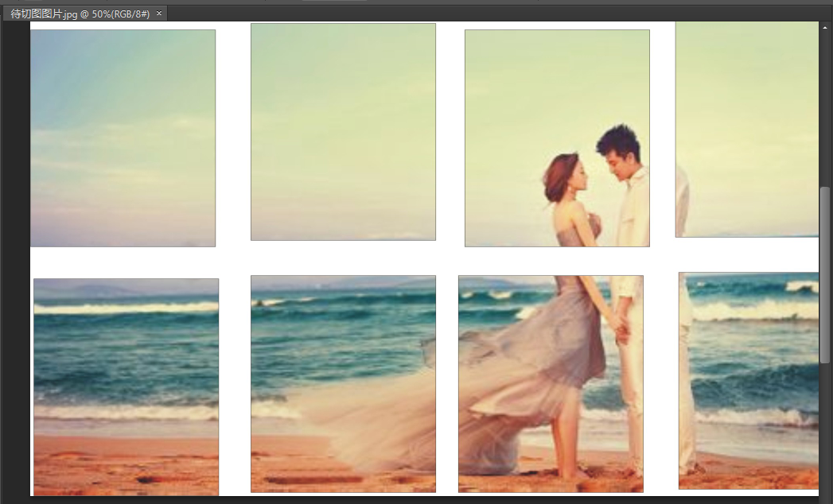Click the bottom-right ocean waves tile
The image size is (833, 504).
(749, 381)
